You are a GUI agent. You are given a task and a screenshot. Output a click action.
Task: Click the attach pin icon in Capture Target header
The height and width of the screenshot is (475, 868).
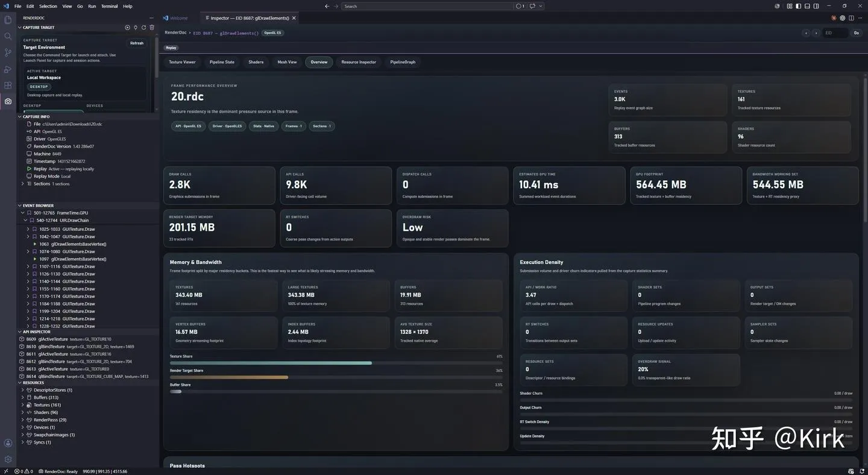click(136, 27)
